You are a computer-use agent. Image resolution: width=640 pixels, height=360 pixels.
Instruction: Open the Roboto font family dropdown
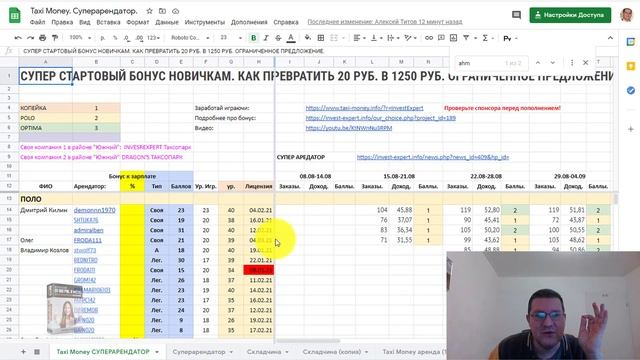190,38
